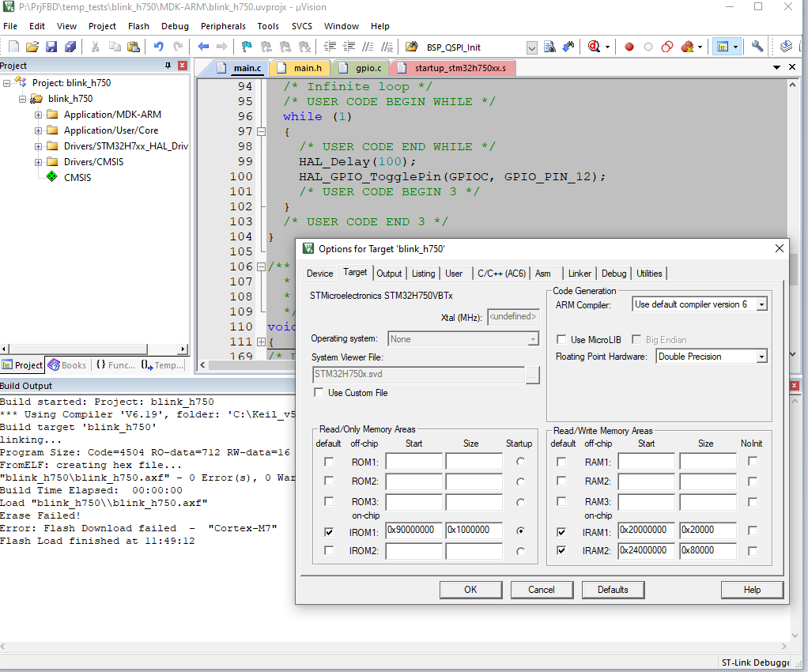The height and width of the screenshot is (672, 808).
Task: Open the Configuration wrench tool
Action: coord(757,47)
